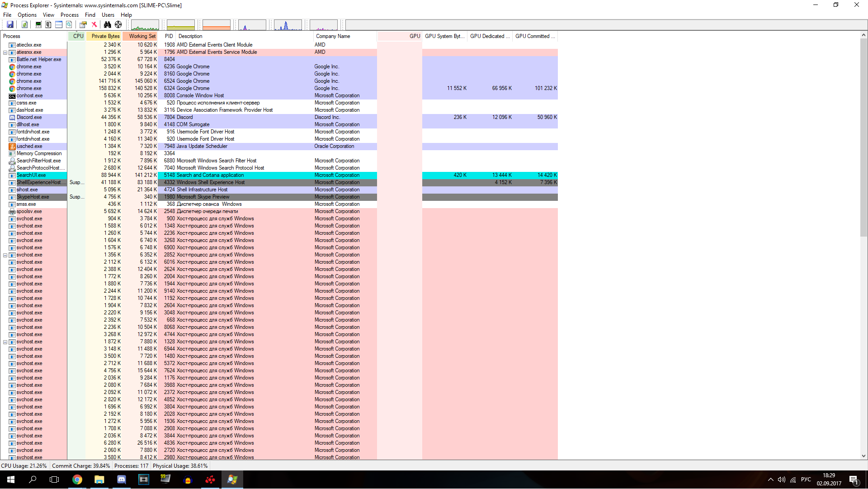Click the Physical Usage status bar entry
Screen dimensions: 868x489
point(180,466)
